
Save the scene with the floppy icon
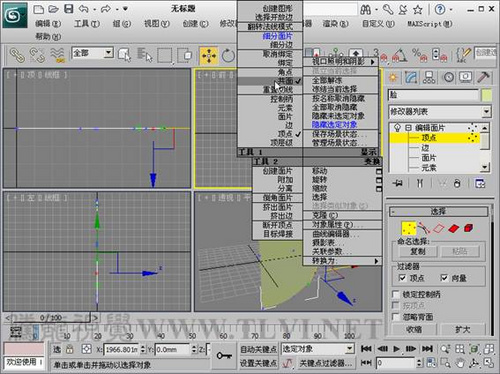(68, 9)
